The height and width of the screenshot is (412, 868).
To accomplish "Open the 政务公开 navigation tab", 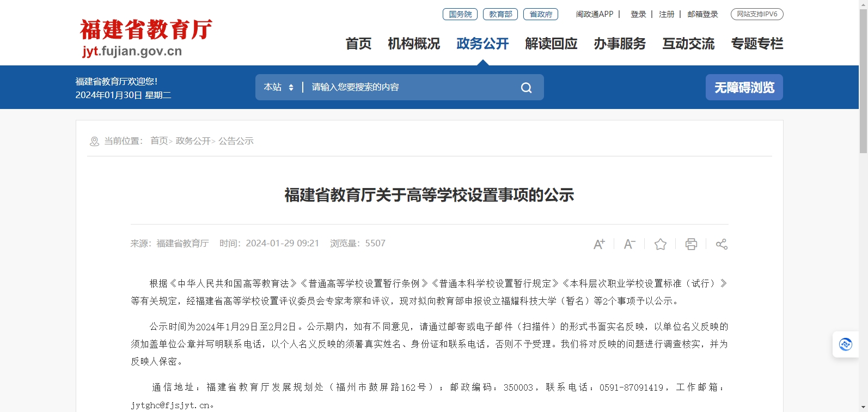I will click(x=482, y=44).
